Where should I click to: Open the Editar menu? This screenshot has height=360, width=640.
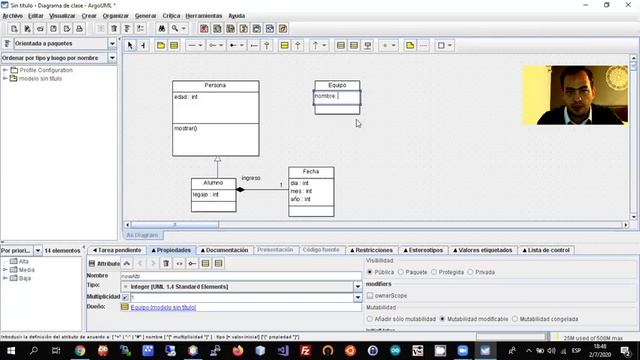(x=36, y=16)
